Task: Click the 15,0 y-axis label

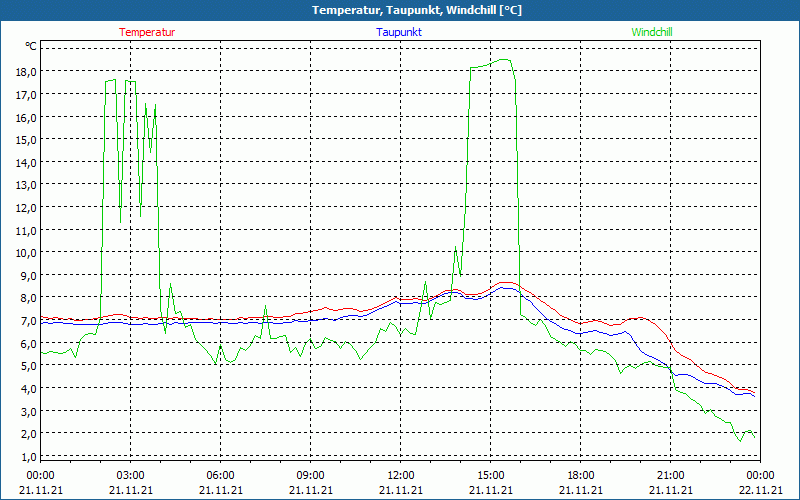Action: [26, 140]
